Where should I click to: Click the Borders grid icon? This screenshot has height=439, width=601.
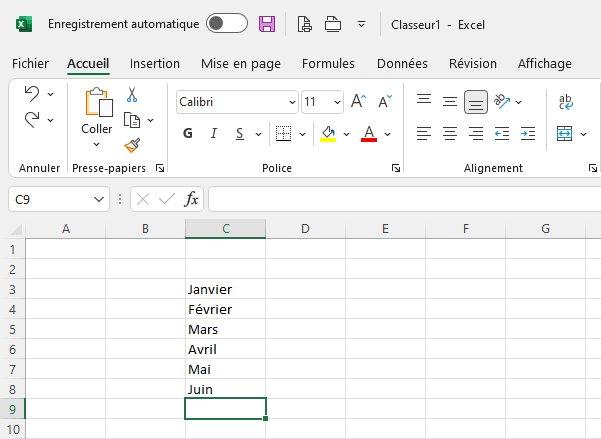[284, 133]
